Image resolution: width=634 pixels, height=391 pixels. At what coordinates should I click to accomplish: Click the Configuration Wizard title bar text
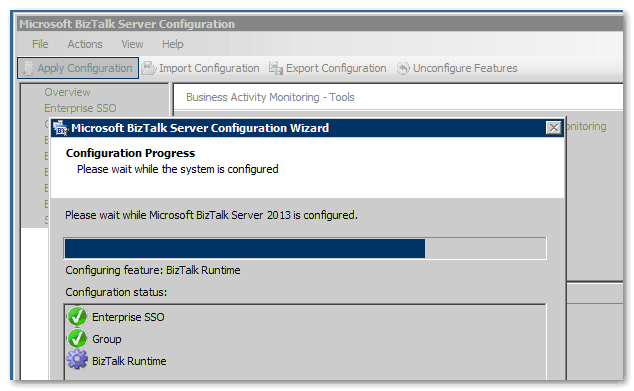point(200,128)
